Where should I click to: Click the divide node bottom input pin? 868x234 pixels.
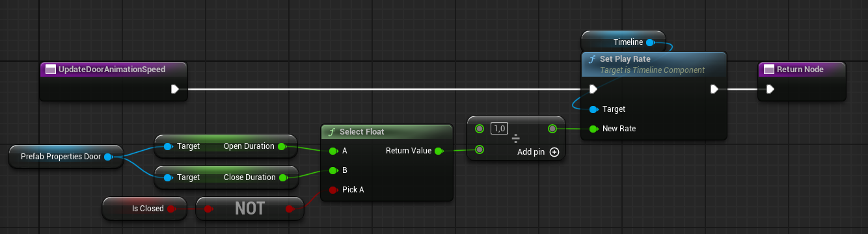(x=480, y=150)
